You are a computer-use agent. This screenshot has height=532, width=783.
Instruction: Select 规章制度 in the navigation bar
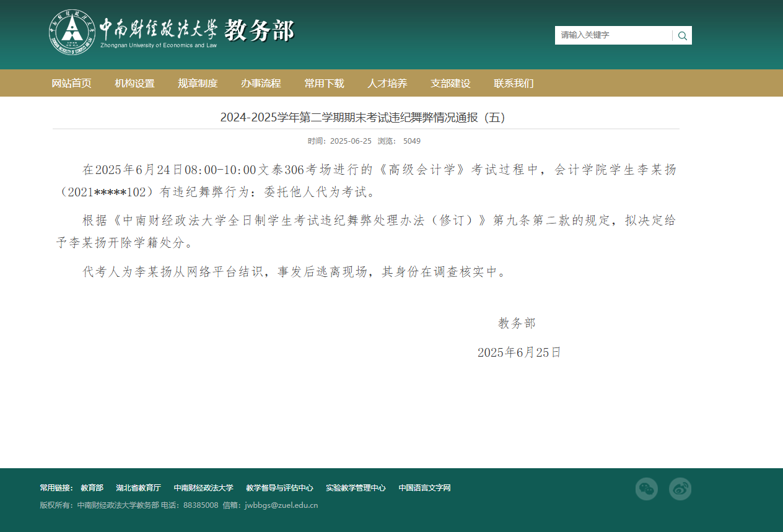tap(198, 83)
